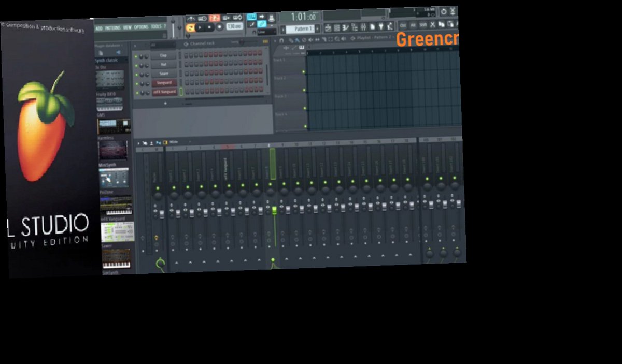The height and width of the screenshot is (364, 622).
Task: Open the ADD menu
Action: pos(99,28)
